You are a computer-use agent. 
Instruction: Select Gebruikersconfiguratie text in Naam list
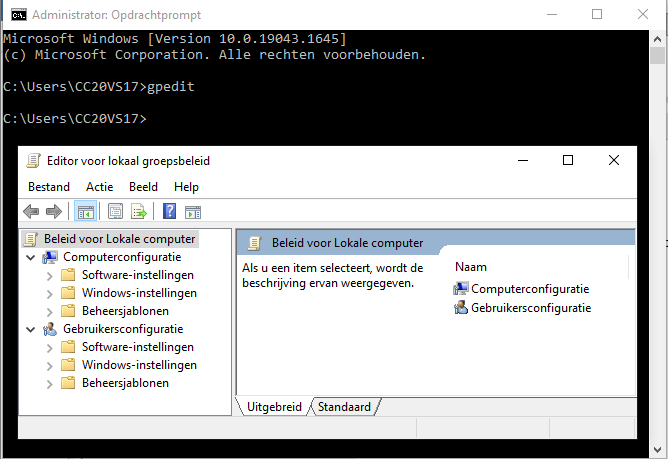531,308
